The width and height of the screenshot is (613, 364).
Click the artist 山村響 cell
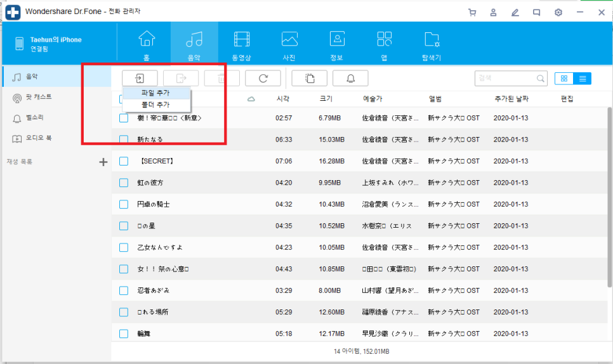click(390, 290)
